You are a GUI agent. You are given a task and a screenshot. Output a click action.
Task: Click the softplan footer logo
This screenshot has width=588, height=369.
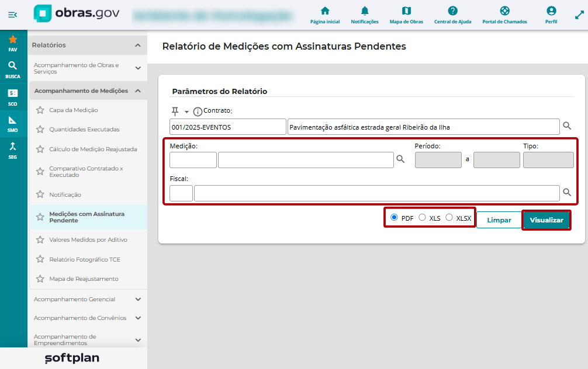(72, 358)
